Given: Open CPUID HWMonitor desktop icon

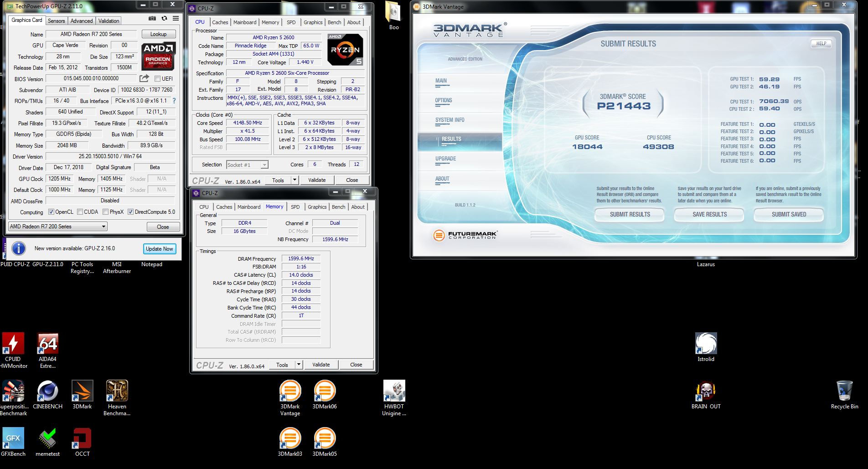Looking at the screenshot, I should (x=13, y=350).
